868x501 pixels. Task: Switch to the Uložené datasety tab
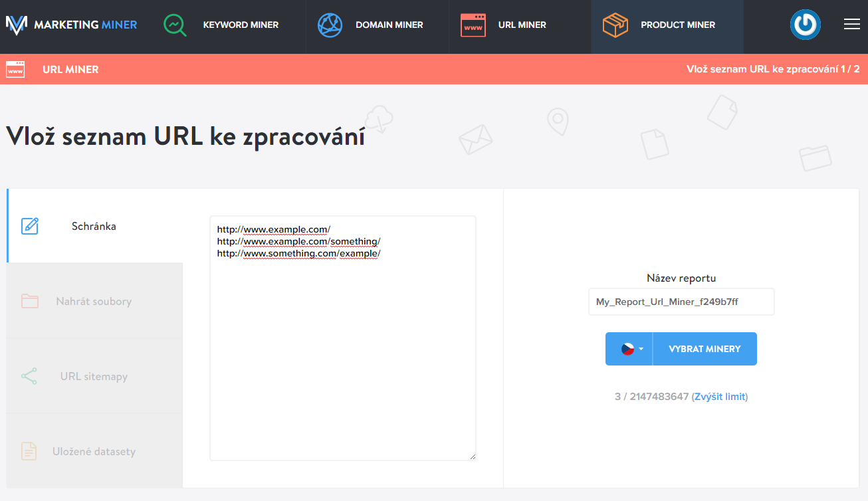click(x=94, y=451)
